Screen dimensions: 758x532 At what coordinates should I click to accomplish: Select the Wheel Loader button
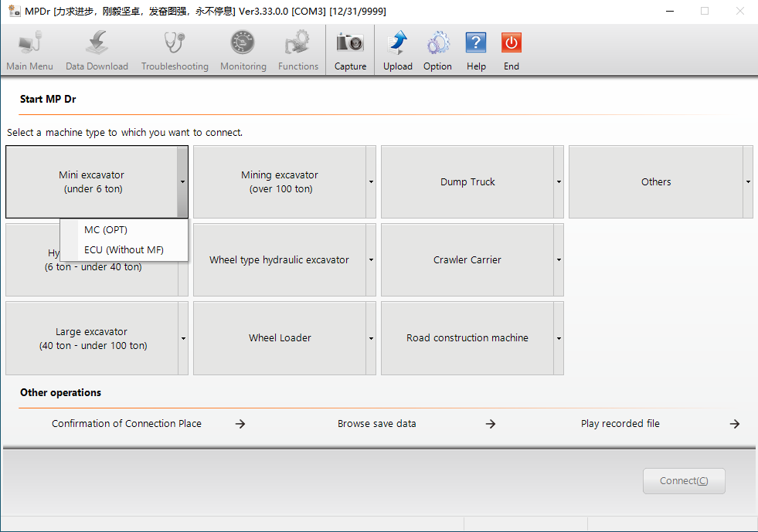(280, 338)
